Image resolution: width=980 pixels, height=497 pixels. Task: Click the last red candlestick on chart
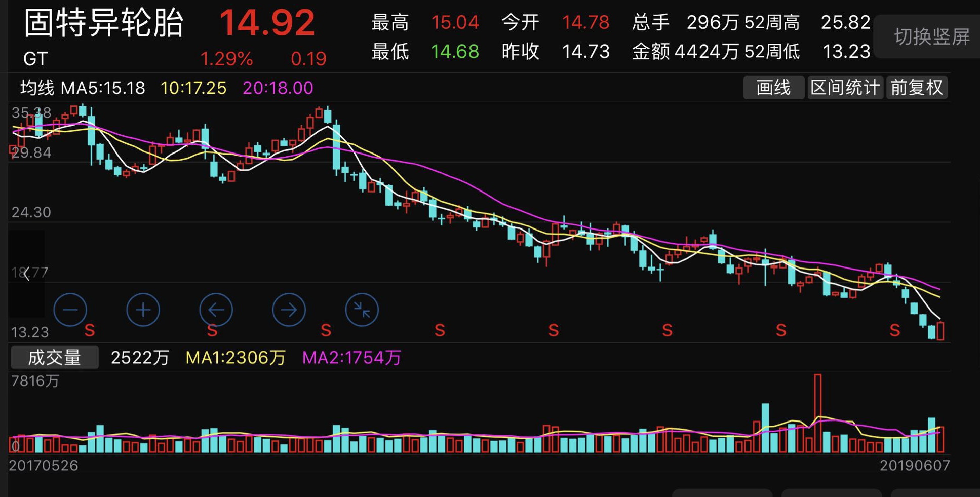[940, 330]
